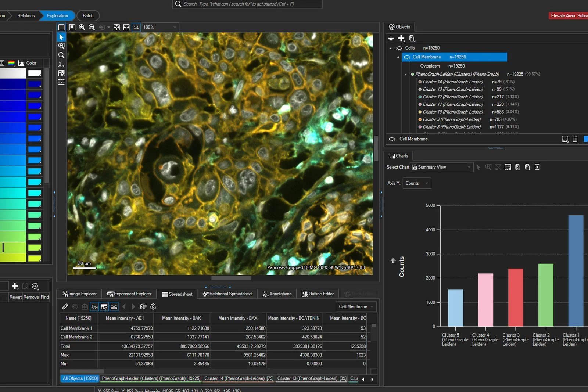Save the Cell Membrane object set
The image size is (588, 392).
point(565,139)
